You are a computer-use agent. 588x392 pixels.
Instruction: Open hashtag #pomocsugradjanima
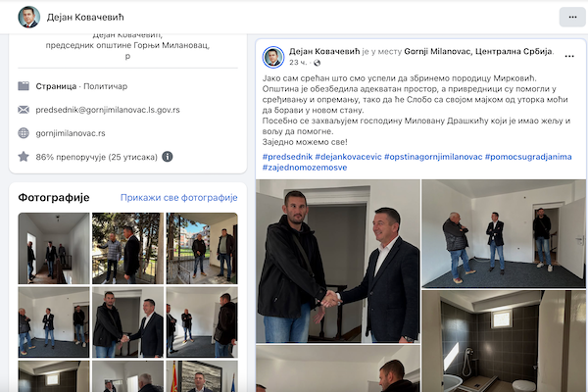(x=528, y=157)
